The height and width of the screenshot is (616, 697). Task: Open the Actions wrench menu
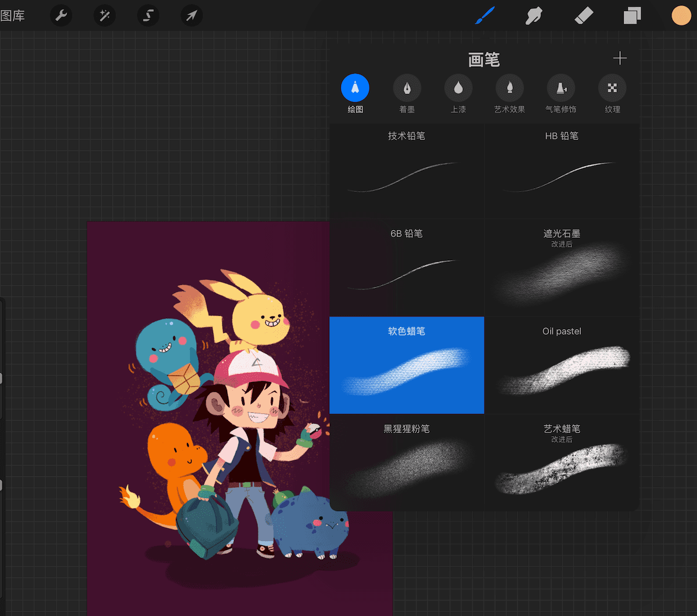61,16
